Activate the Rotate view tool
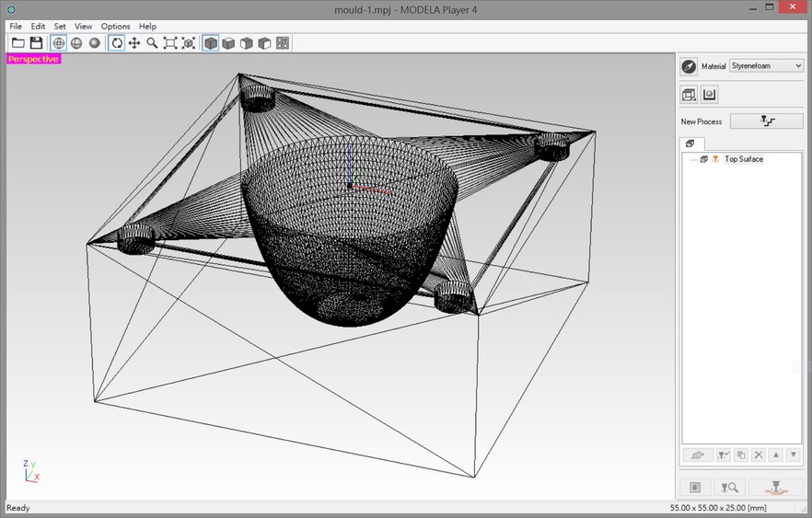The width and height of the screenshot is (812, 518). 117,43
